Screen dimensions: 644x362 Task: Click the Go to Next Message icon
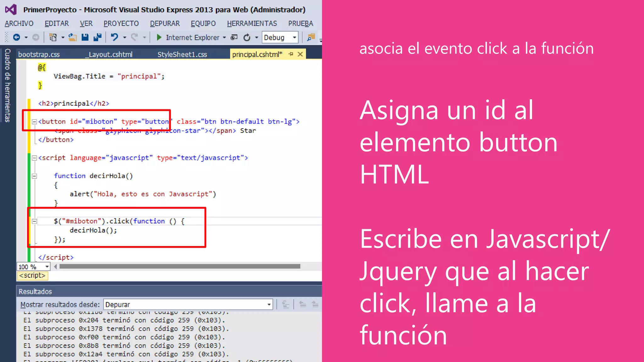(315, 304)
